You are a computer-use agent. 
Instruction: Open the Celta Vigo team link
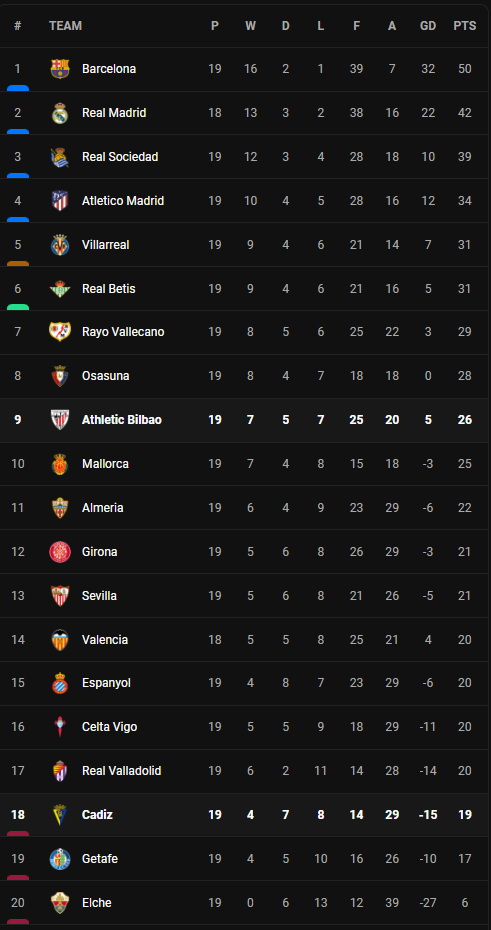point(109,727)
